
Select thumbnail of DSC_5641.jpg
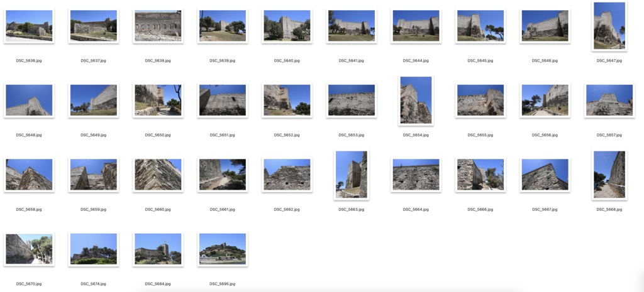pyautogui.click(x=352, y=26)
